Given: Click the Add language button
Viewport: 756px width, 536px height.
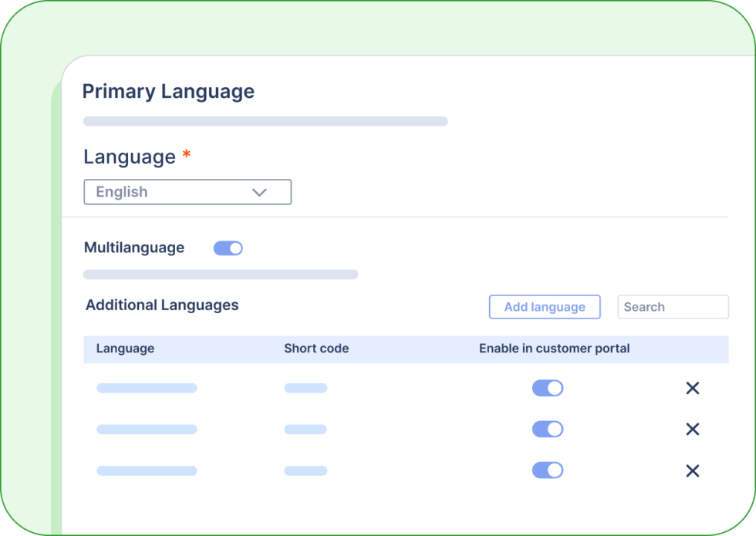Looking at the screenshot, I should [545, 306].
